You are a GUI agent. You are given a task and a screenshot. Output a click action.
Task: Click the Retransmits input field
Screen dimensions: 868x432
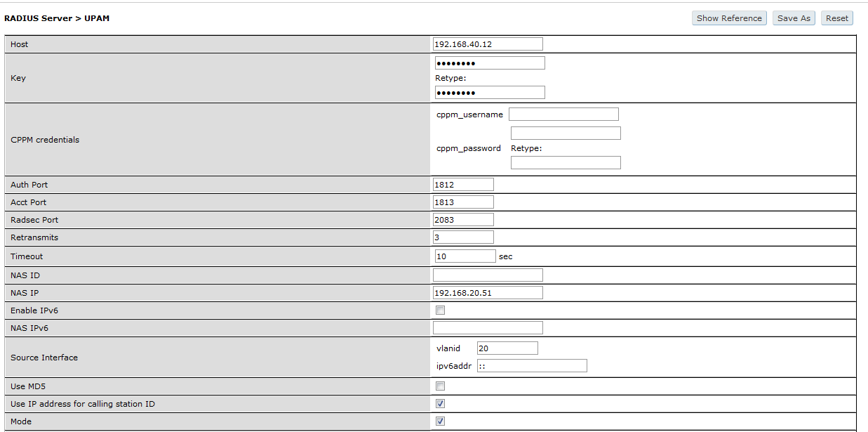463,237
